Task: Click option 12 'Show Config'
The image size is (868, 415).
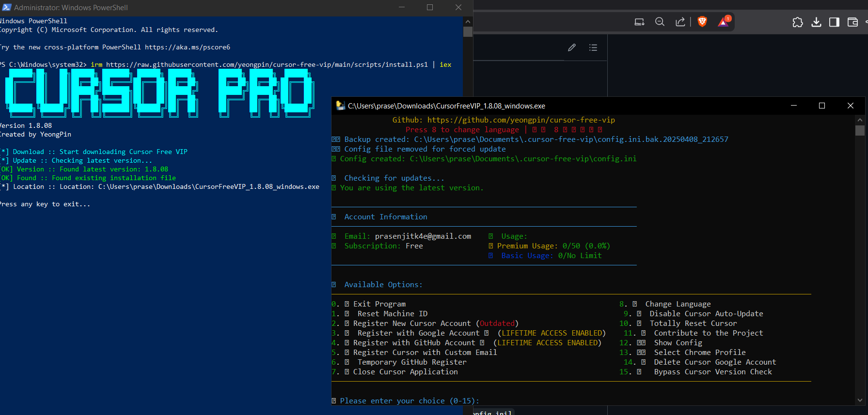Action: pyautogui.click(x=661, y=343)
